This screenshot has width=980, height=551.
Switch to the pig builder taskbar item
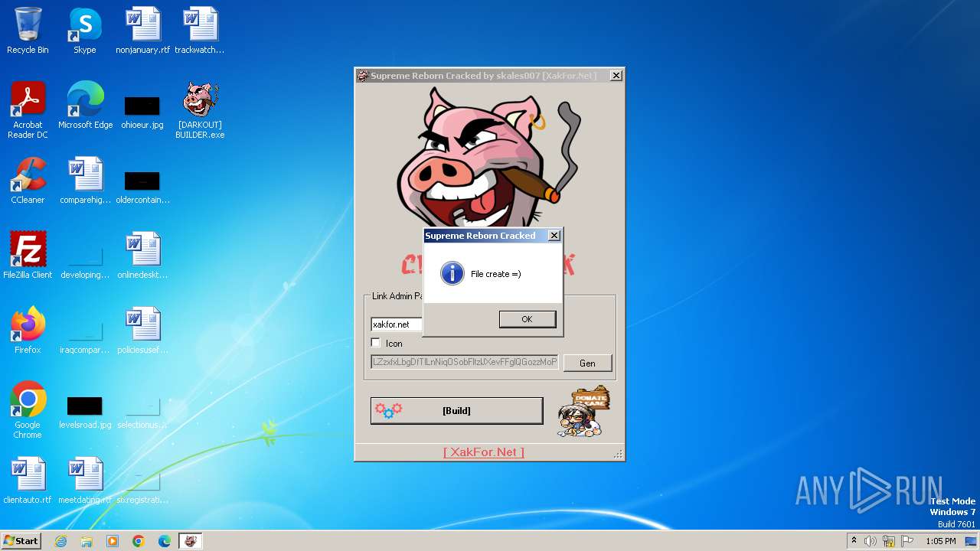(x=191, y=541)
